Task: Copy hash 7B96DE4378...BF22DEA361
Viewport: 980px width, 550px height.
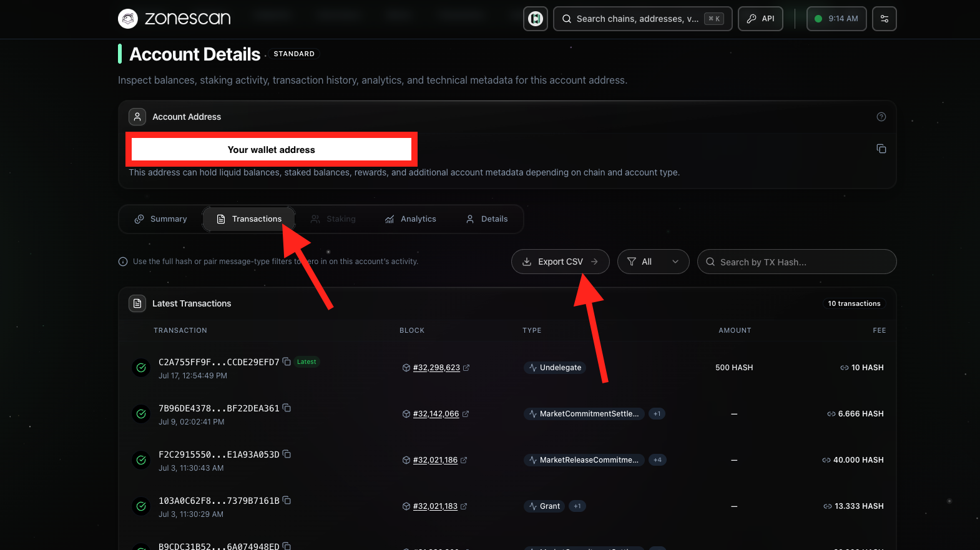Action: [x=287, y=408]
